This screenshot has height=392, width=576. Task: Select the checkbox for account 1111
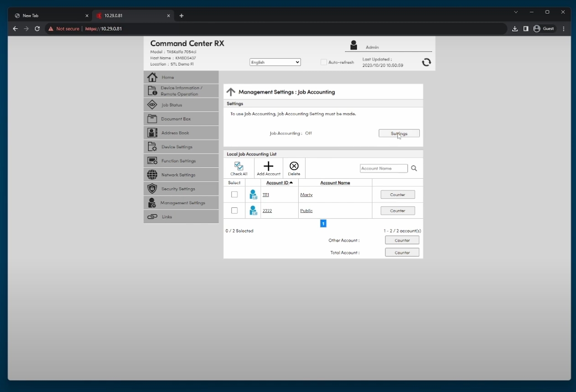[234, 195]
